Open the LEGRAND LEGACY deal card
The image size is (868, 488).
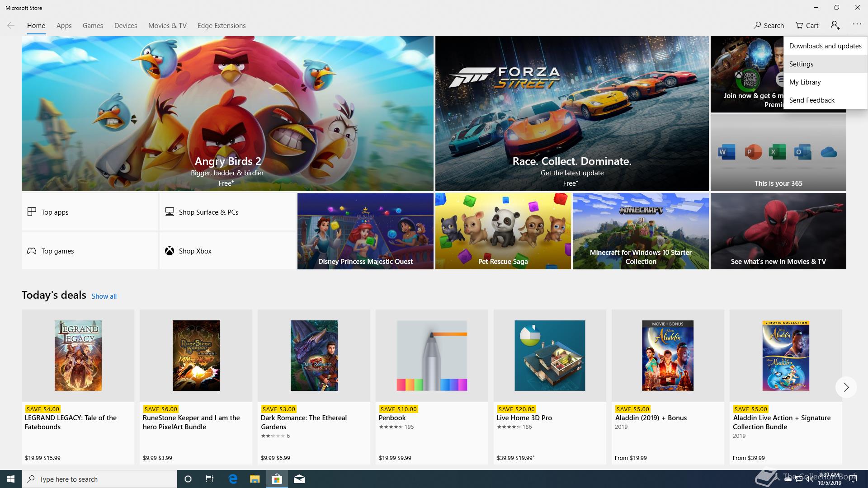pos(78,387)
